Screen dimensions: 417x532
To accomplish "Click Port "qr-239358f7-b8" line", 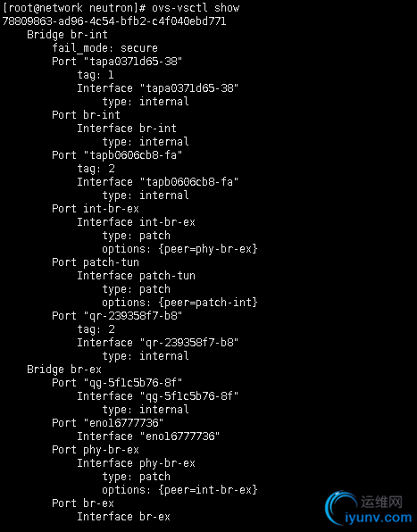I will tap(117, 316).
